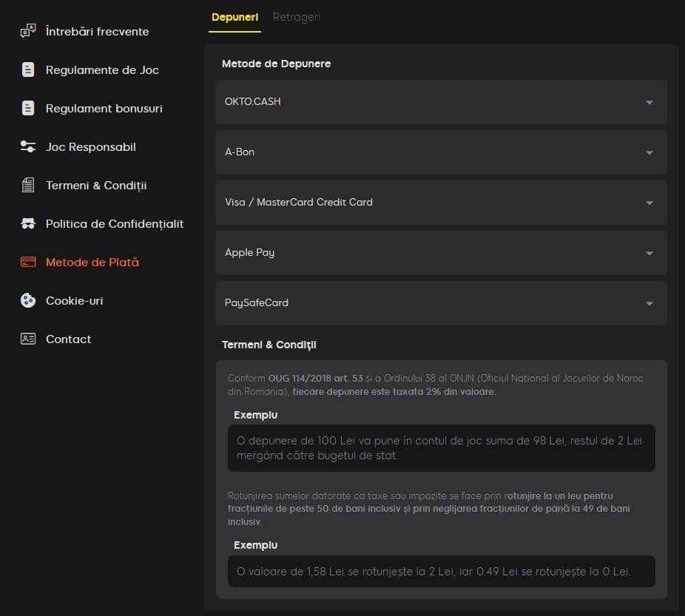Click the Întrebări frecvente chat icon
The width and height of the screenshot is (685, 616).
point(28,31)
